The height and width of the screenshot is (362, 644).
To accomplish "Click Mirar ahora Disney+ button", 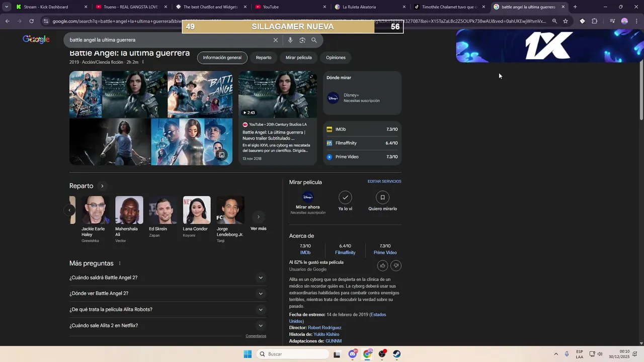I will (x=308, y=203).
